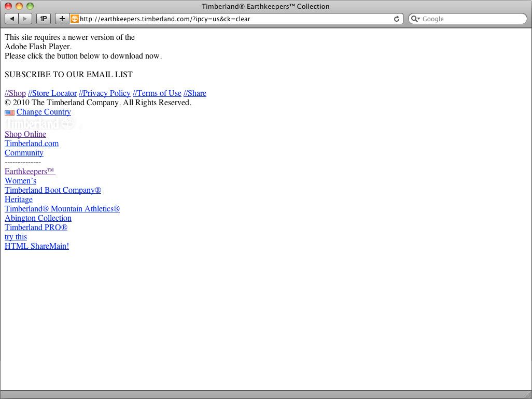Click the URL address field
This screenshot has height=399, width=532.
[233, 19]
